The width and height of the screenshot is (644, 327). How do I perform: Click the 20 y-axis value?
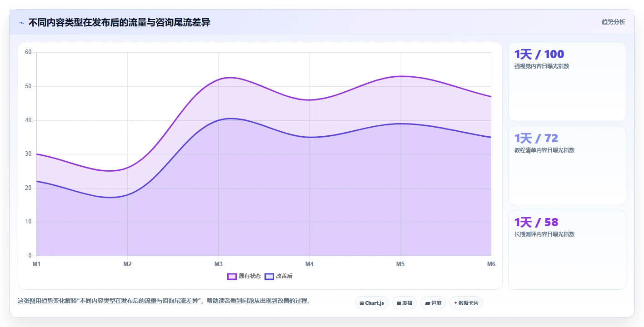[28, 188]
